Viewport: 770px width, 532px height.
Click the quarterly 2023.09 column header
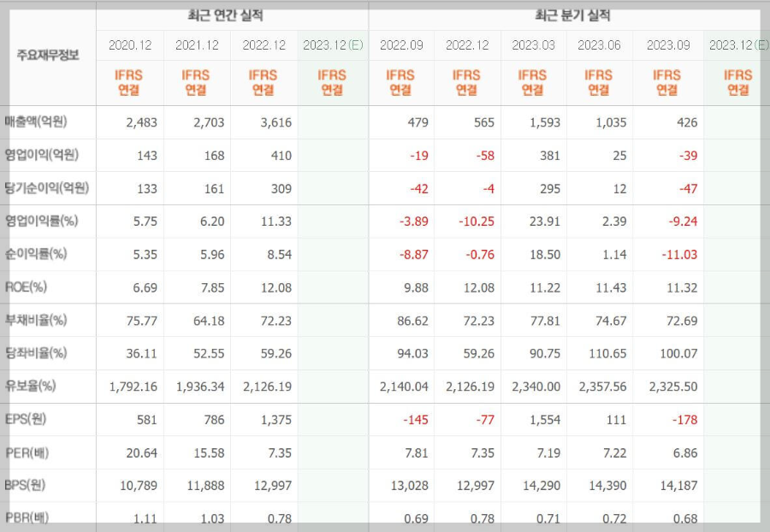coord(668,45)
